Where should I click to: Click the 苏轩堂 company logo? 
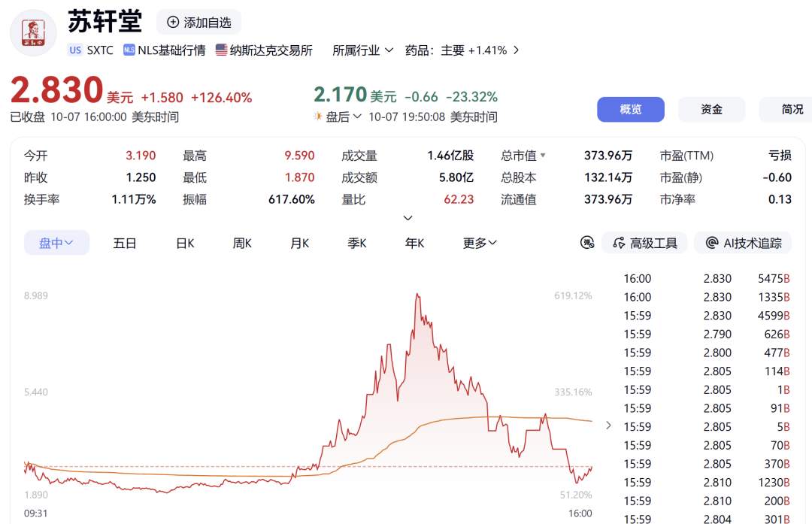(x=33, y=33)
